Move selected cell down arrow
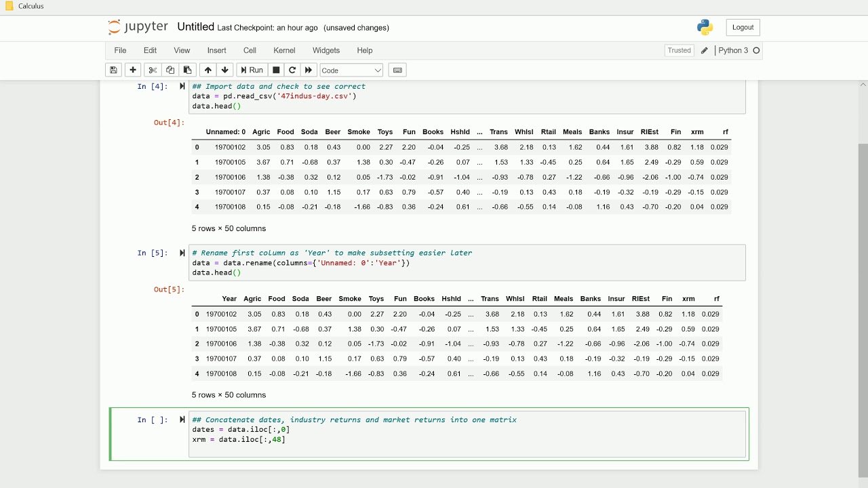This screenshot has width=868, height=488. (225, 70)
